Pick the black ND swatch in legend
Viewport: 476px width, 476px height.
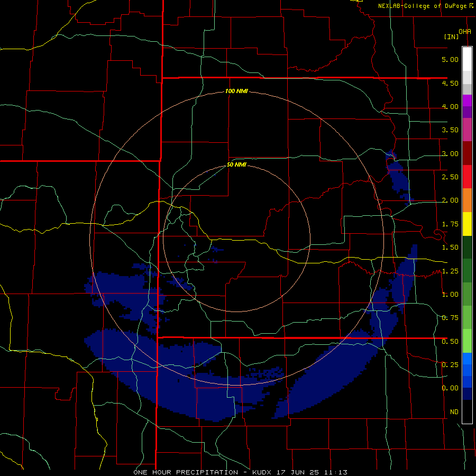[467, 411]
